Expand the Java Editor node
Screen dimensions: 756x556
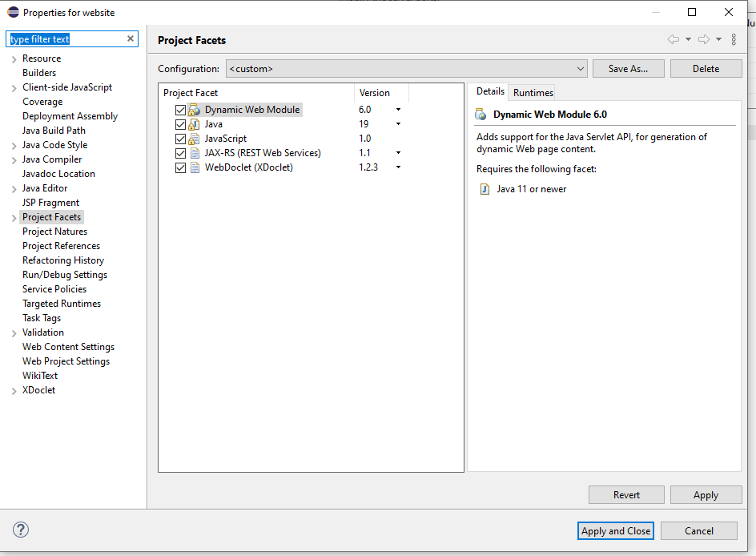point(14,190)
